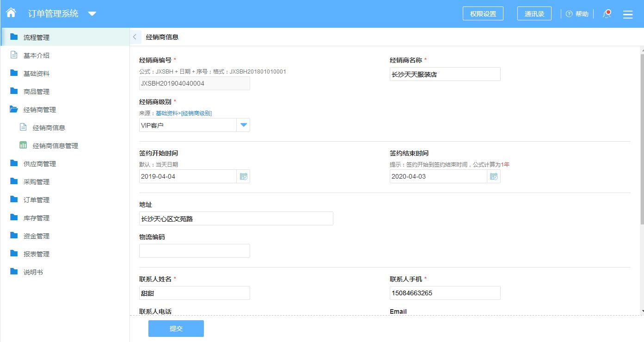Screen dimensions: 644x342
Task: Edit the 签约结束时间 date field
Action: point(438,176)
